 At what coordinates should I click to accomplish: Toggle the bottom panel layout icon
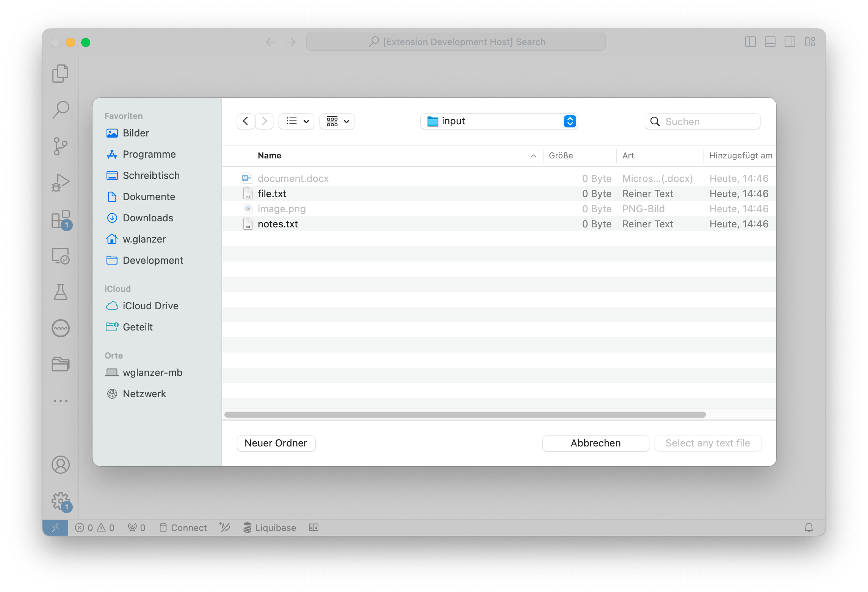(770, 42)
